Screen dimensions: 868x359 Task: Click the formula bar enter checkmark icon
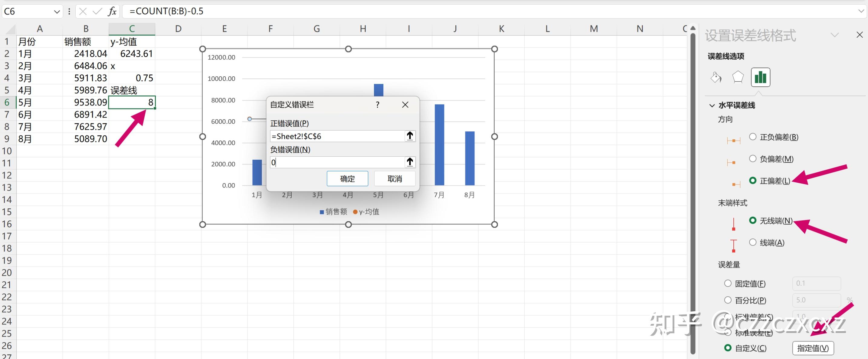[97, 12]
